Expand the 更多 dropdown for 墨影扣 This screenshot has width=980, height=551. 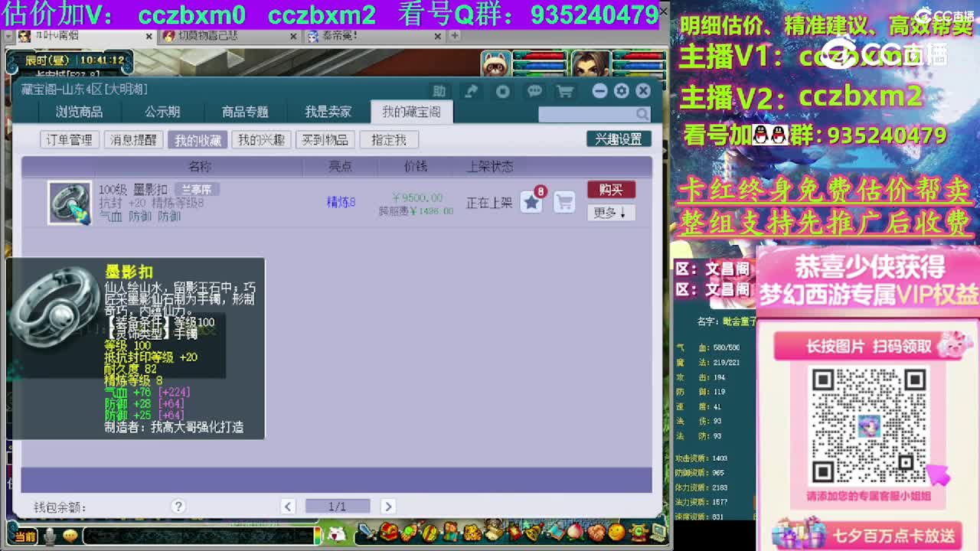(x=611, y=213)
